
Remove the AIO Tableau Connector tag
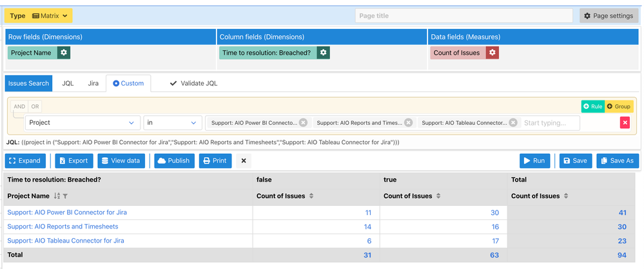coord(512,123)
